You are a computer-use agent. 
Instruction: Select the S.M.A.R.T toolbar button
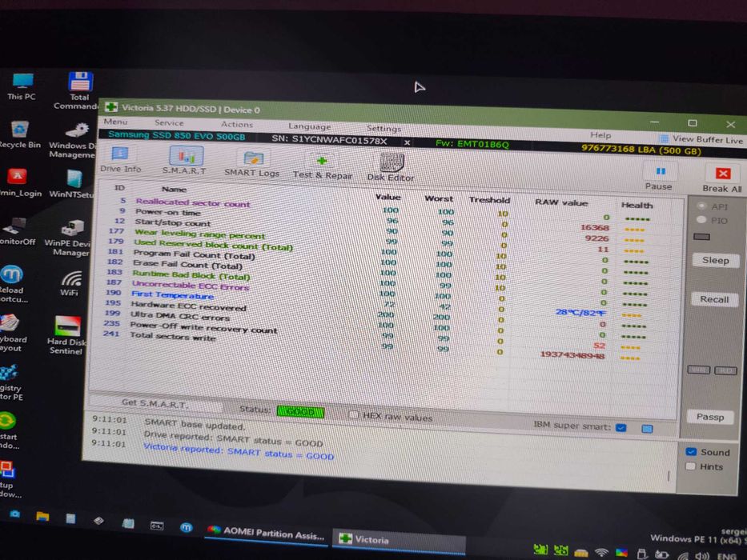tap(185, 161)
